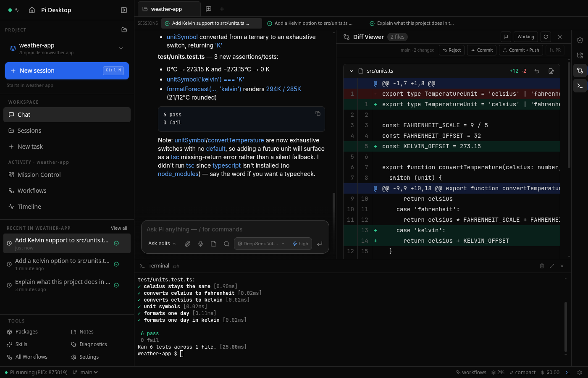Send message with the enter arrow icon
The image size is (588, 378).
tap(320, 244)
